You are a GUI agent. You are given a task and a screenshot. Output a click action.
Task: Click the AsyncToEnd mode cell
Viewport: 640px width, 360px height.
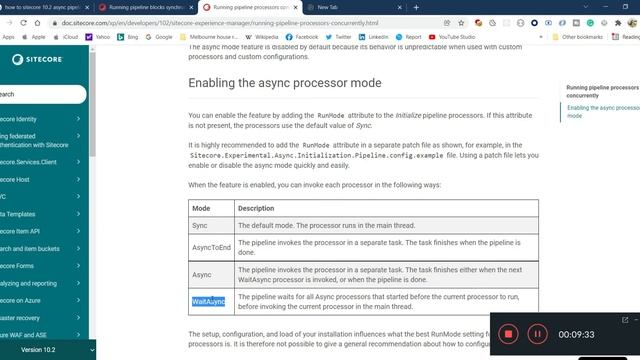(211, 247)
